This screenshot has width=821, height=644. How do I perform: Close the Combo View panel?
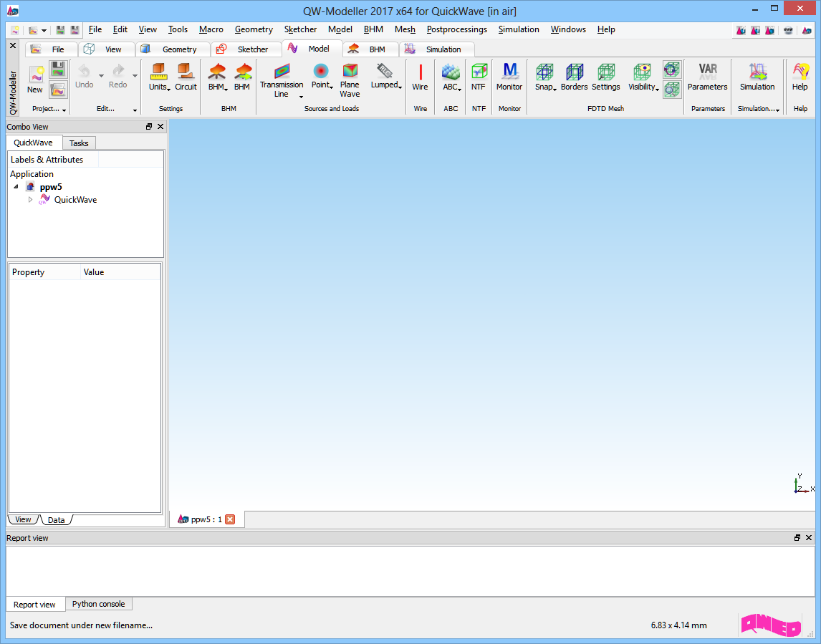160,127
